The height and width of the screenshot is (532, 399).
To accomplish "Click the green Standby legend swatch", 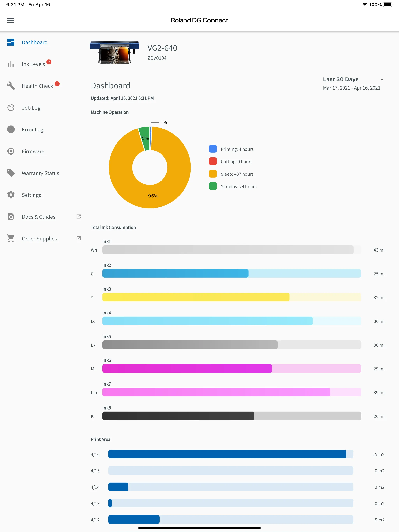I will (213, 186).
